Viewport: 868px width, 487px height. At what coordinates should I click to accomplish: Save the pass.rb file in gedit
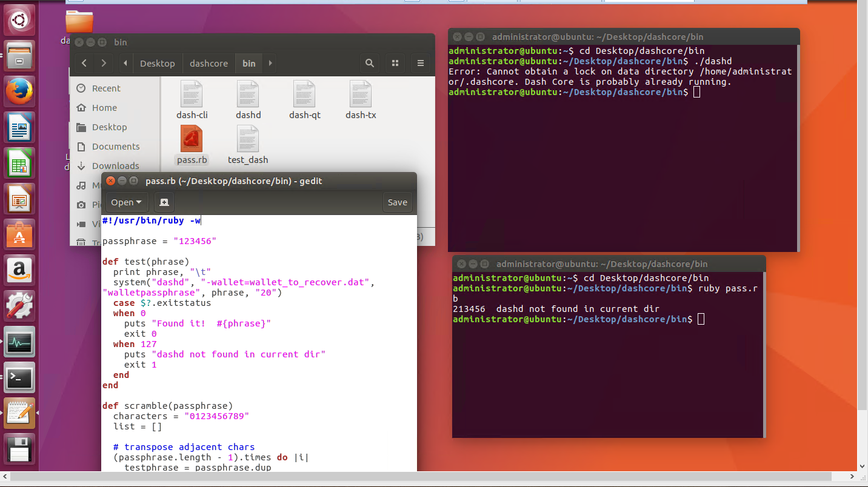(398, 202)
